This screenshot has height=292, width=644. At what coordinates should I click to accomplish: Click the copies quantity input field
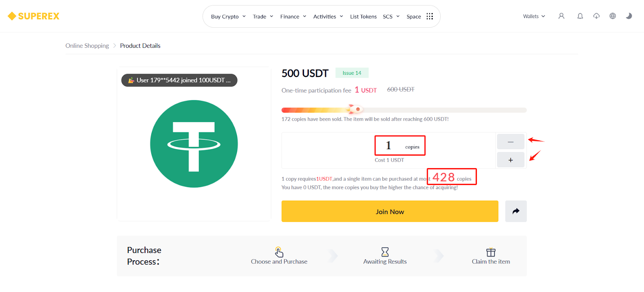[x=400, y=145]
